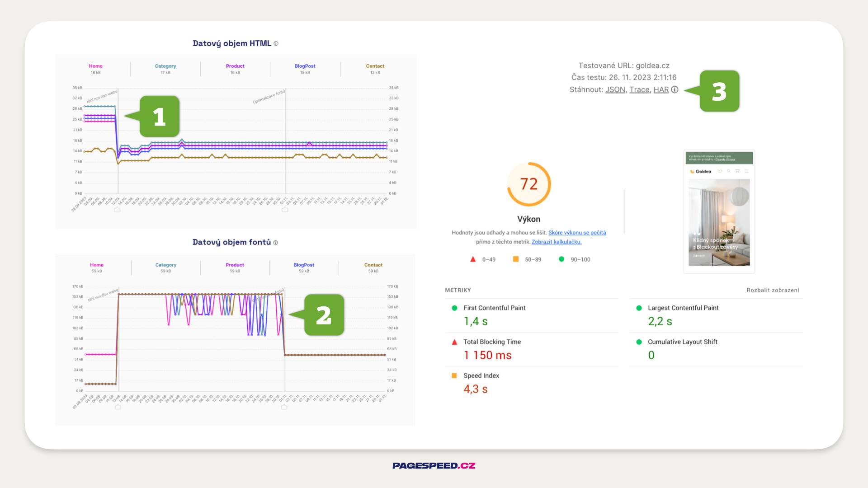Click the Largest Contentful Paint metric
Viewport: 868px width, 488px height.
click(716, 315)
